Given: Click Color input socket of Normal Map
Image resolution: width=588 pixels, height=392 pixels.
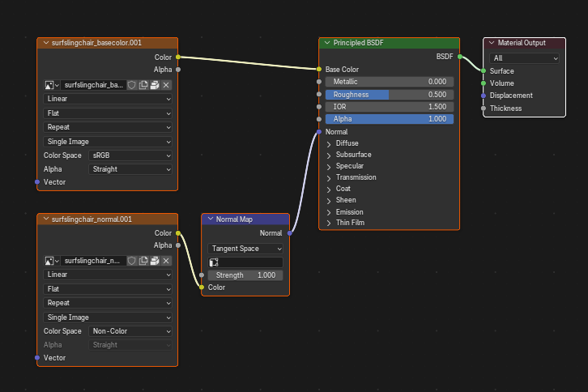Looking at the screenshot, I should (x=202, y=288).
